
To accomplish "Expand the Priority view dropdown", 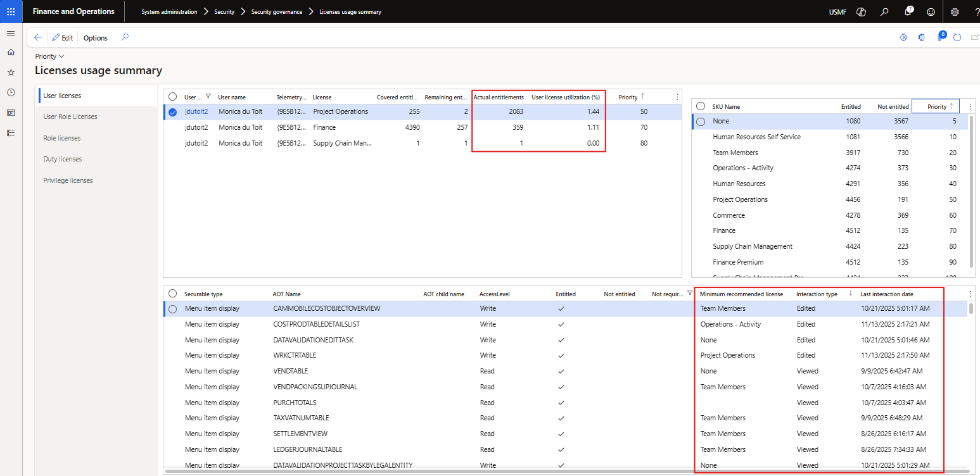I will [49, 56].
